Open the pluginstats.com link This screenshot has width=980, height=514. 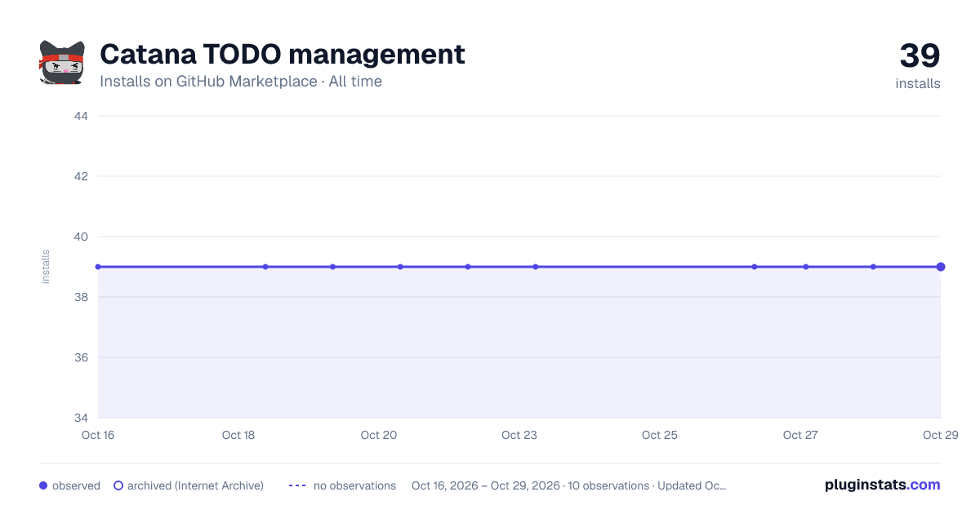click(883, 485)
